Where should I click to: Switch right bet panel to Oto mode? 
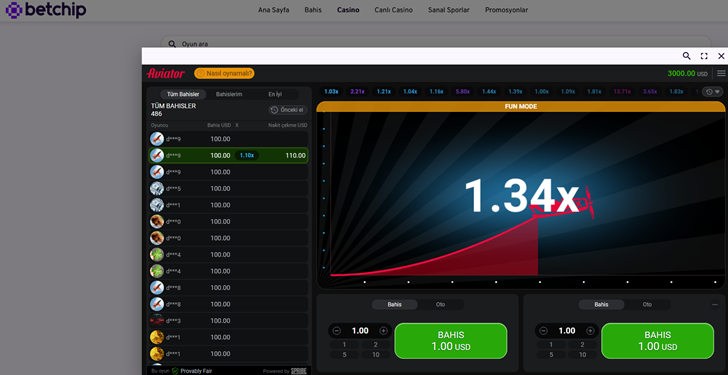[x=647, y=304]
